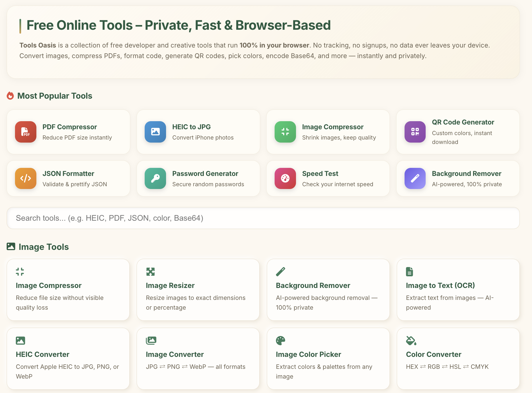
Task: Click the 'Image Tools' section heading text
Action: tap(44, 247)
